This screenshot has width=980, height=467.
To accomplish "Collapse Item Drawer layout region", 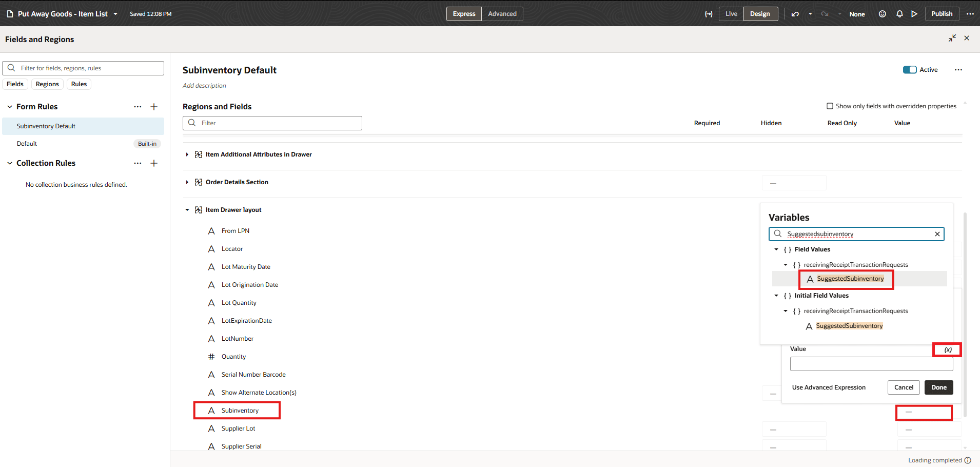I will [187, 210].
